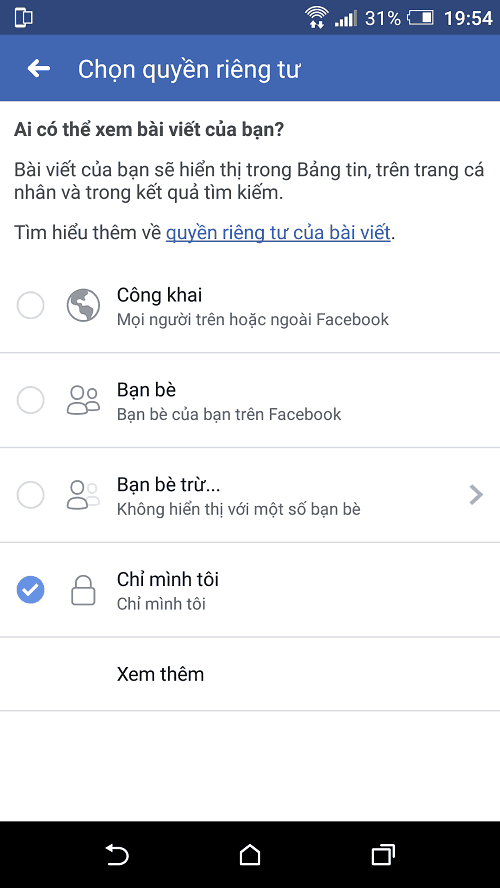Viewport: 500px width, 888px height.
Task: Tap the Android home button
Action: click(x=250, y=855)
